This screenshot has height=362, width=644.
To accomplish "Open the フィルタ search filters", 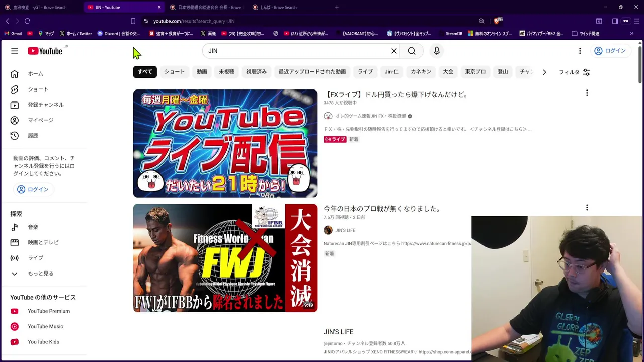I will (x=575, y=72).
